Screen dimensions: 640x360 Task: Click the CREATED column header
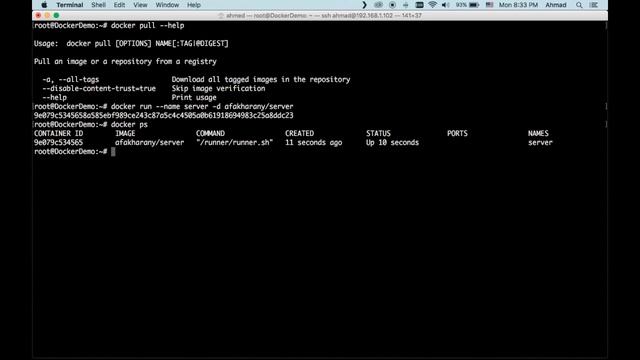click(x=300, y=133)
